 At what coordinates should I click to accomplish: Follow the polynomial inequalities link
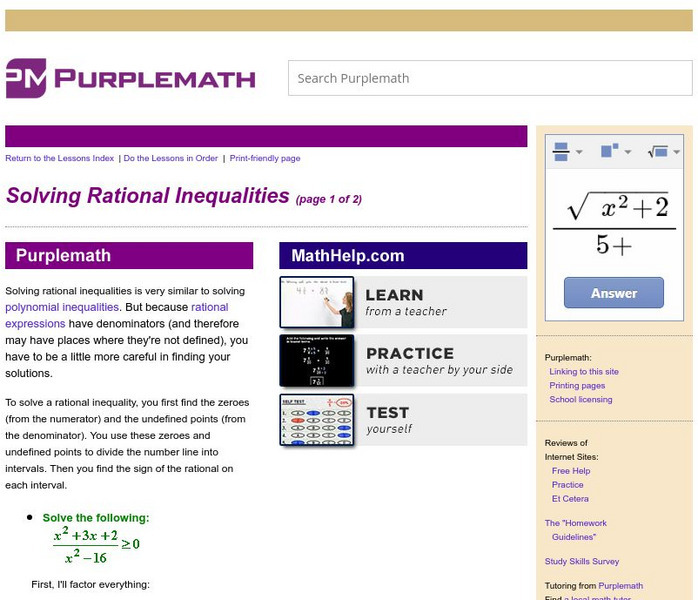coord(62,307)
